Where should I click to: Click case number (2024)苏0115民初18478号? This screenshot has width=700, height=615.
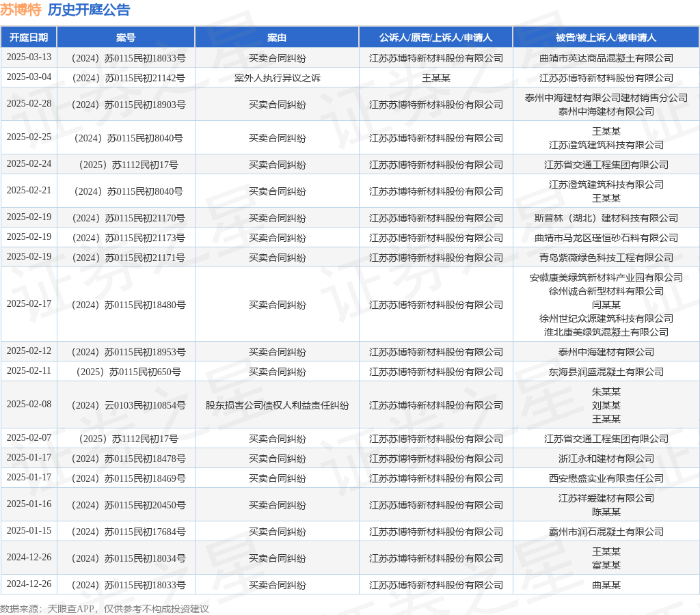[128, 459]
